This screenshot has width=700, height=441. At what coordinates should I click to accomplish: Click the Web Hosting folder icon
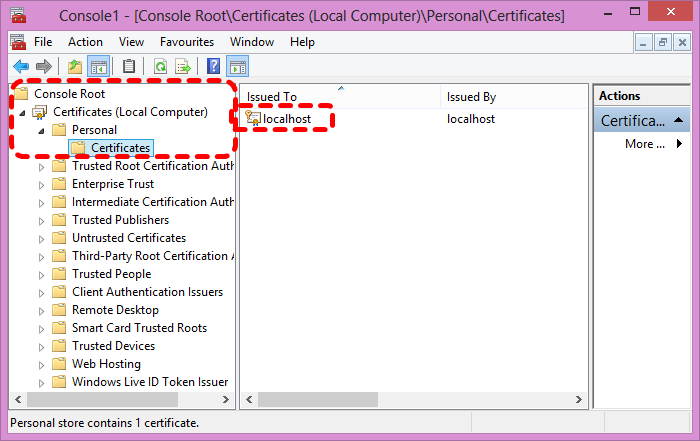pos(59,364)
